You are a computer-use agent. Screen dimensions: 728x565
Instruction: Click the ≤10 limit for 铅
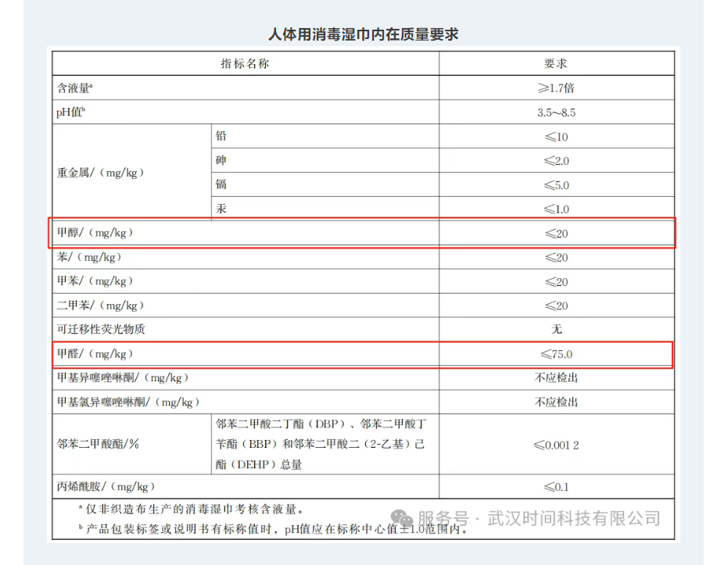556,137
